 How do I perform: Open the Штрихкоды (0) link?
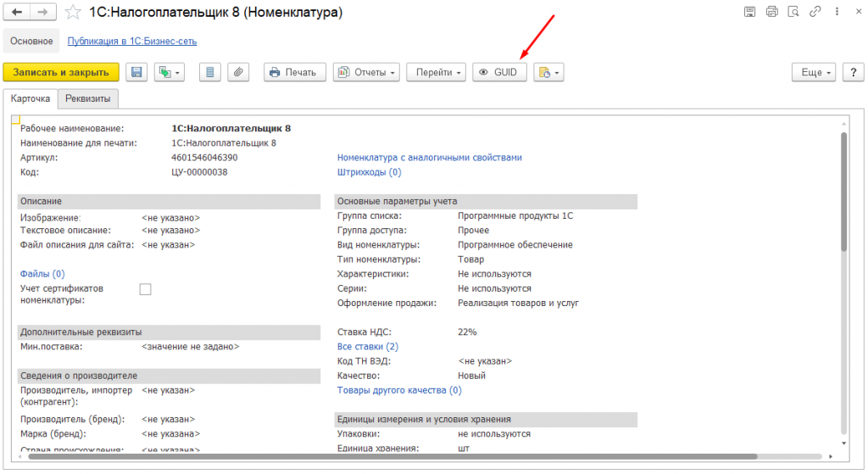[x=370, y=172]
